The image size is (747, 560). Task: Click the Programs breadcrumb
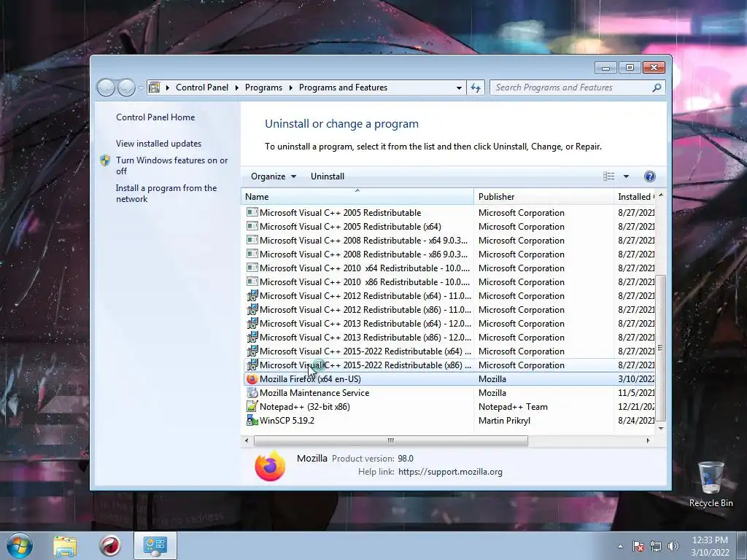click(263, 87)
